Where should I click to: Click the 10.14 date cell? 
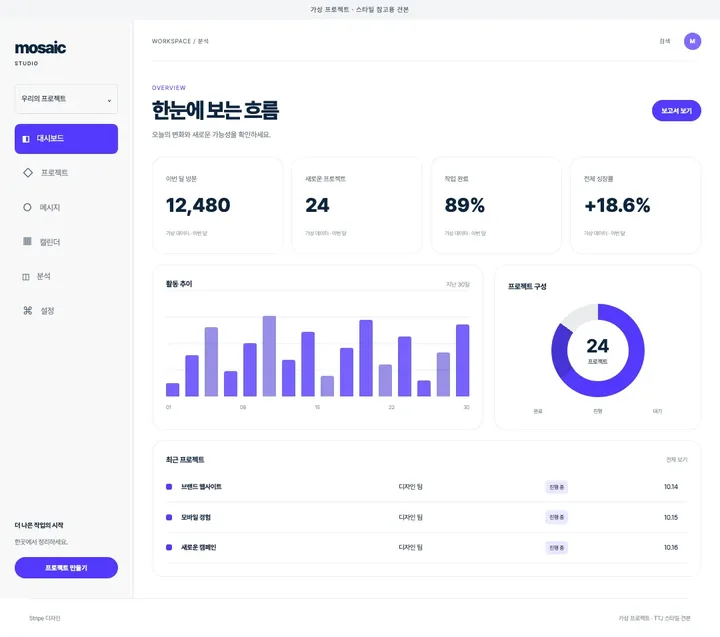click(x=671, y=487)
